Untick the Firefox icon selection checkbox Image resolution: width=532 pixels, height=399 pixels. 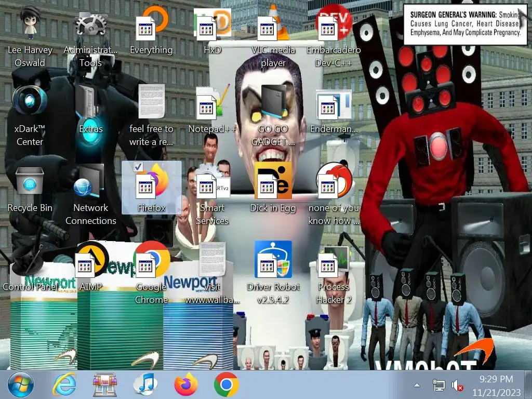(138, 166)
